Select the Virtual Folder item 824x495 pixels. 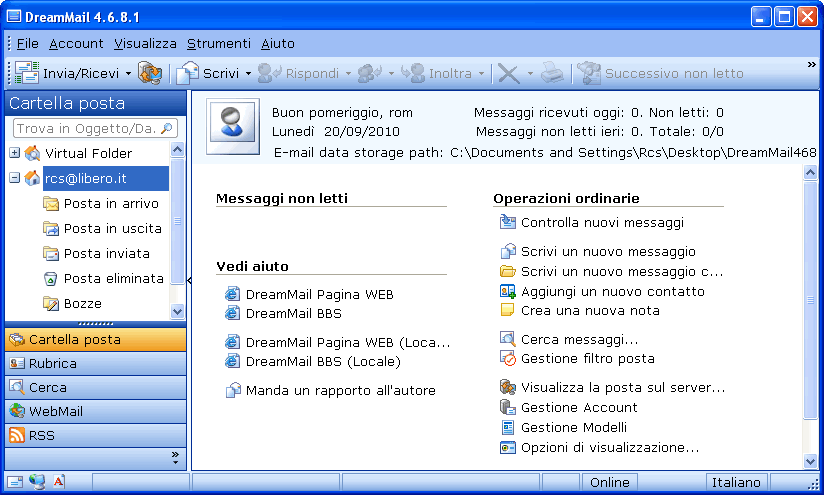pos(88,153)
